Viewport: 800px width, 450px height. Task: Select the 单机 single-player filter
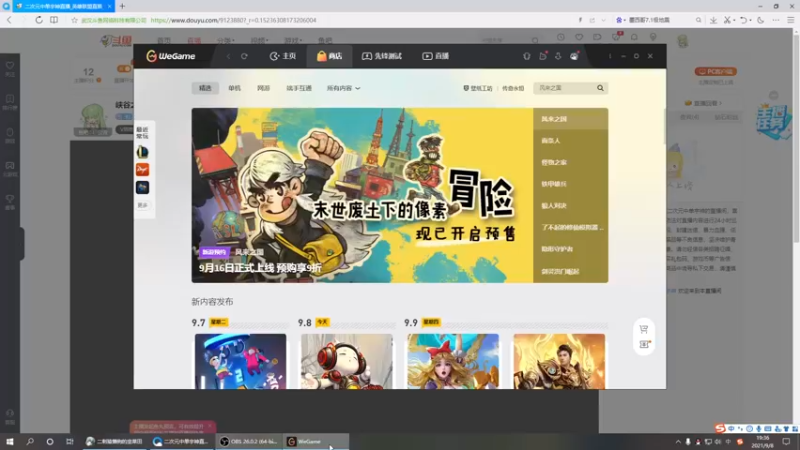tap(234, 88)
